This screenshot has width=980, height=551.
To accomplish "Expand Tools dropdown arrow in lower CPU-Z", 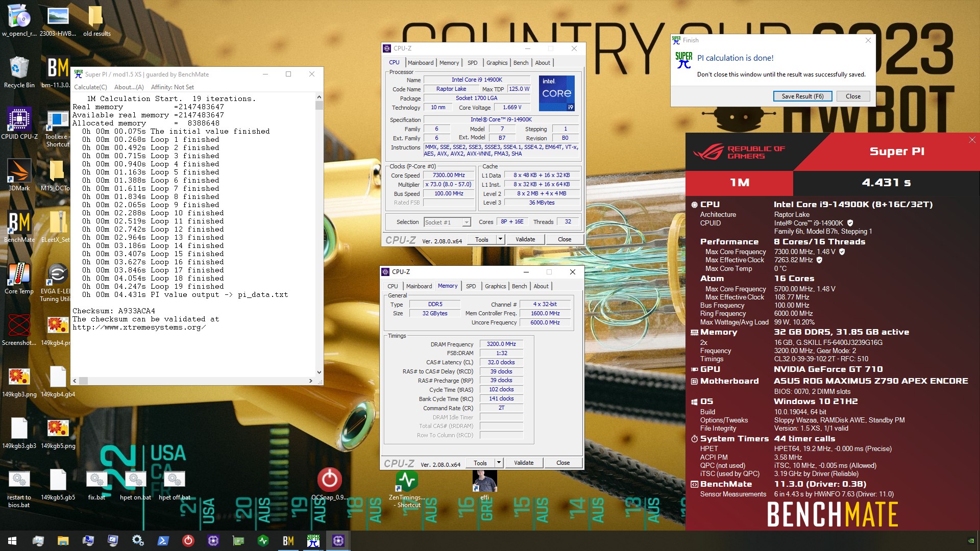I will (499, 463).
